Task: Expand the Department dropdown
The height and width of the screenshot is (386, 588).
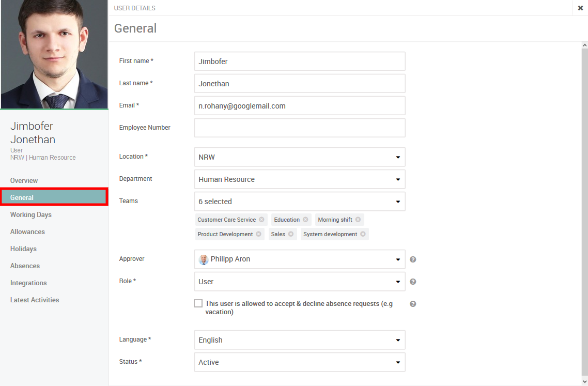Action: coord(299,179)
